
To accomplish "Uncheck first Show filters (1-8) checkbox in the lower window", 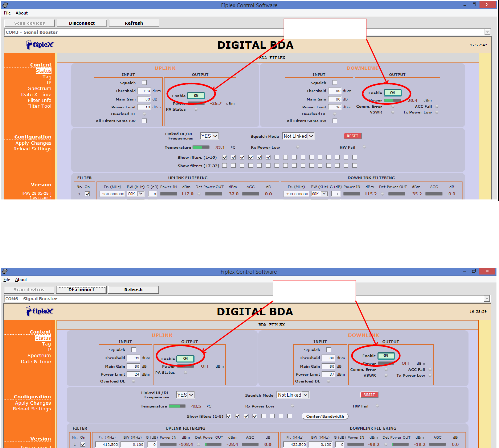I will [229, 416].
